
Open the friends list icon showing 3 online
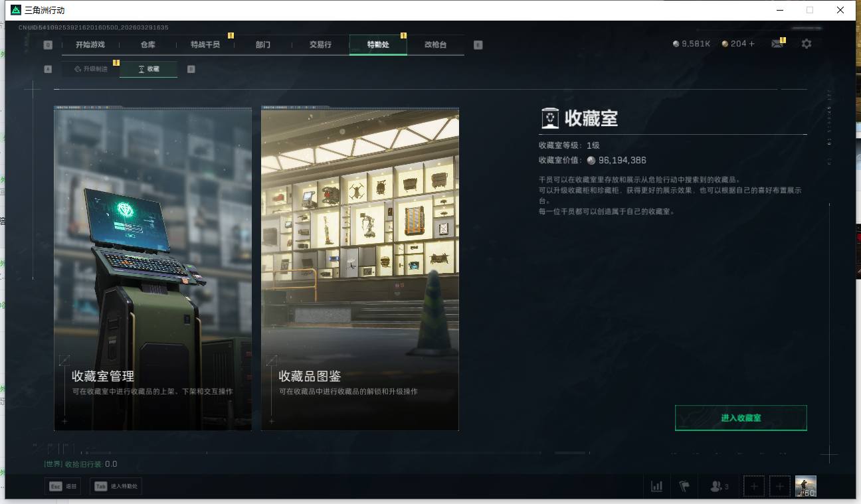(716, 485)
